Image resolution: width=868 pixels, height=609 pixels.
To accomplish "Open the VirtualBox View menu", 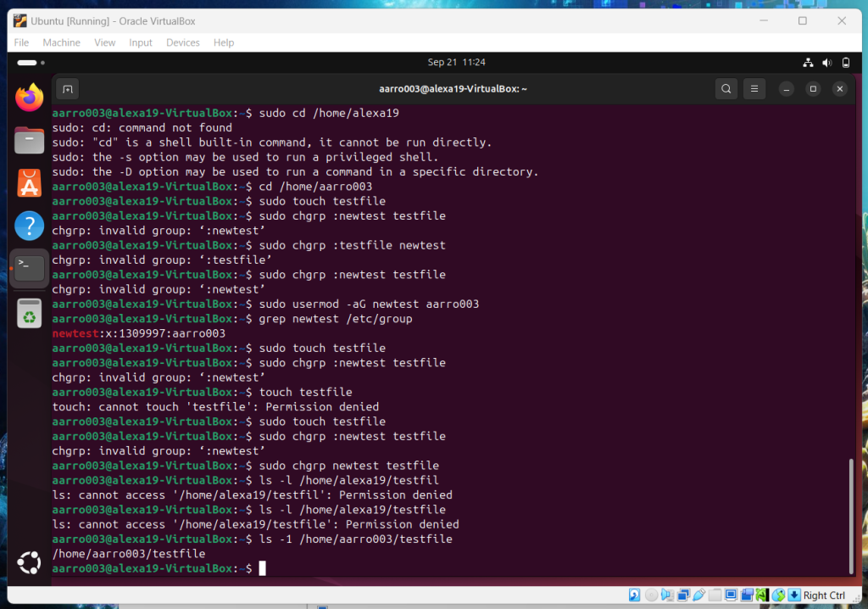I will [105, 42].
